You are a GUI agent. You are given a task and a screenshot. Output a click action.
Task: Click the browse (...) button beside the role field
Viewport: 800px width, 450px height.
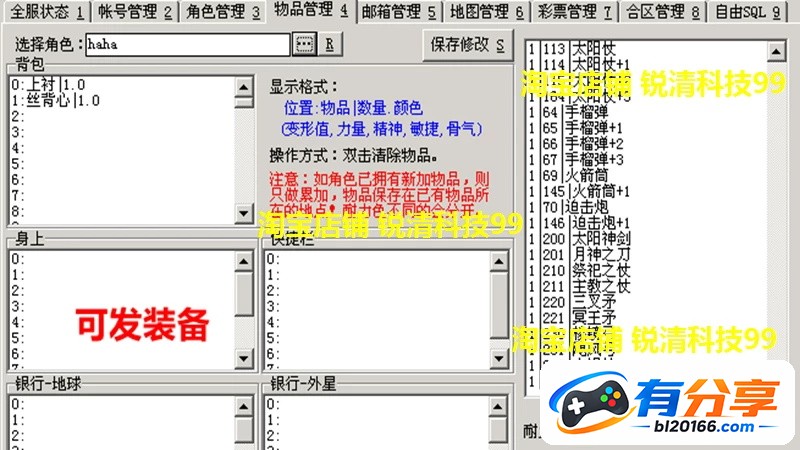(304, 44)
